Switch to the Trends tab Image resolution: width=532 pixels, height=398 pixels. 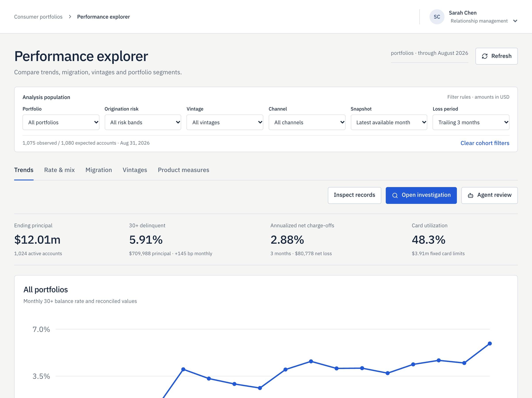[24, 170]
